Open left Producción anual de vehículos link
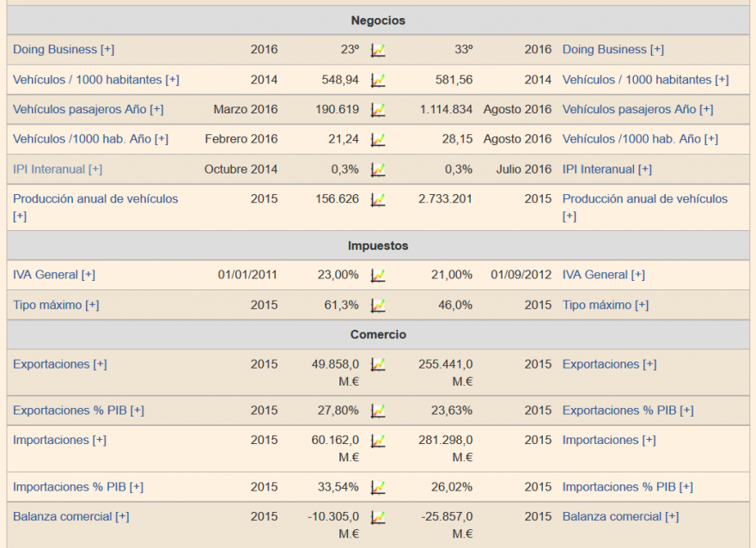Screen dimensions: 756x548 pos(95,207)
